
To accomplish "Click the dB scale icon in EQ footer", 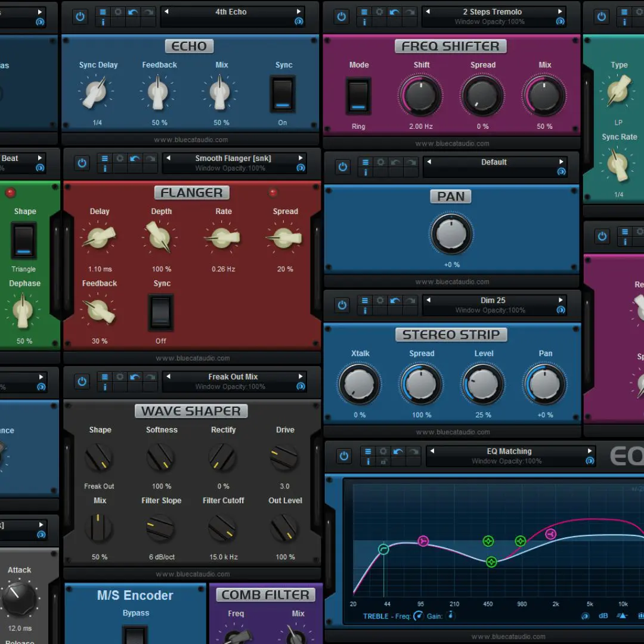I will click(603, 615).
